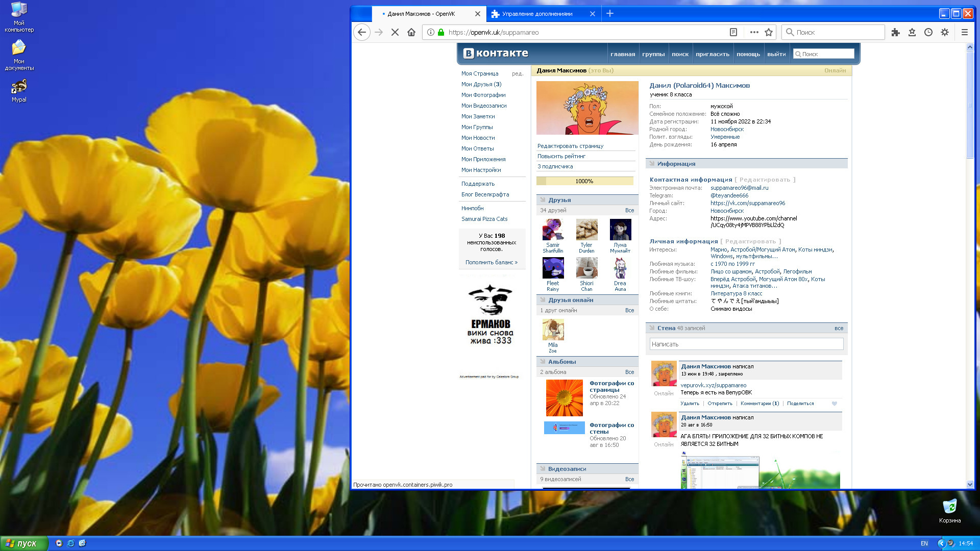Open группы in the site header menu
Viewport: 980px width, 551px height.
pyautogui.click(x=653, y=54)
